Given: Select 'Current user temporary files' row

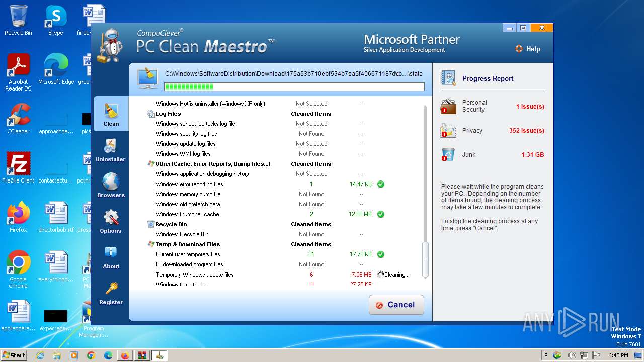Looking at the screenshot, I should (282, 254).
